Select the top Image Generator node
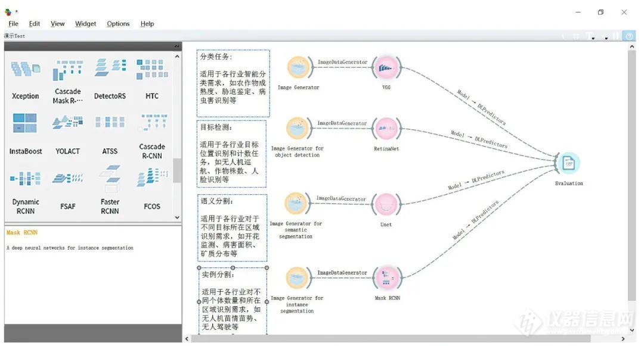Image resolution: width=644 pixels, height=346 pixels. (x=299, y=68)
